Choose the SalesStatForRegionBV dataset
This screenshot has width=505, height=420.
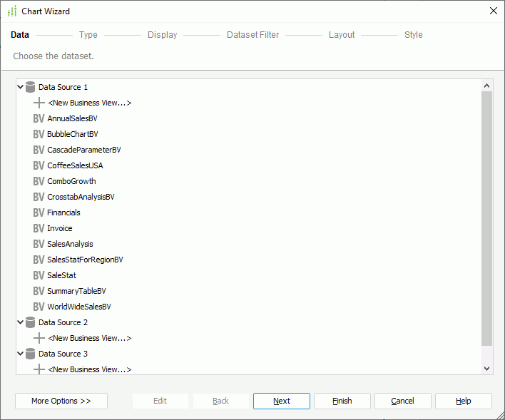pos(85,260)
